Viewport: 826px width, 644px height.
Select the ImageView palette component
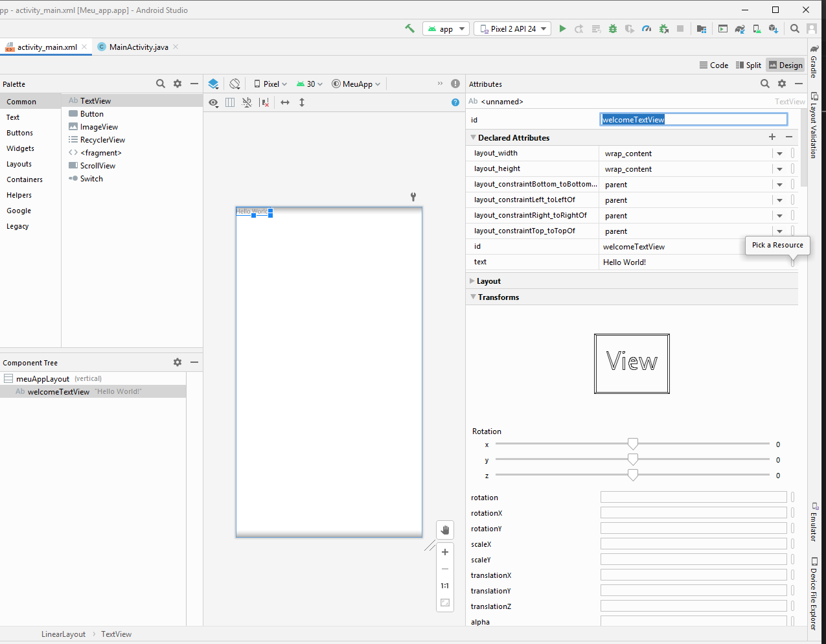98,127
